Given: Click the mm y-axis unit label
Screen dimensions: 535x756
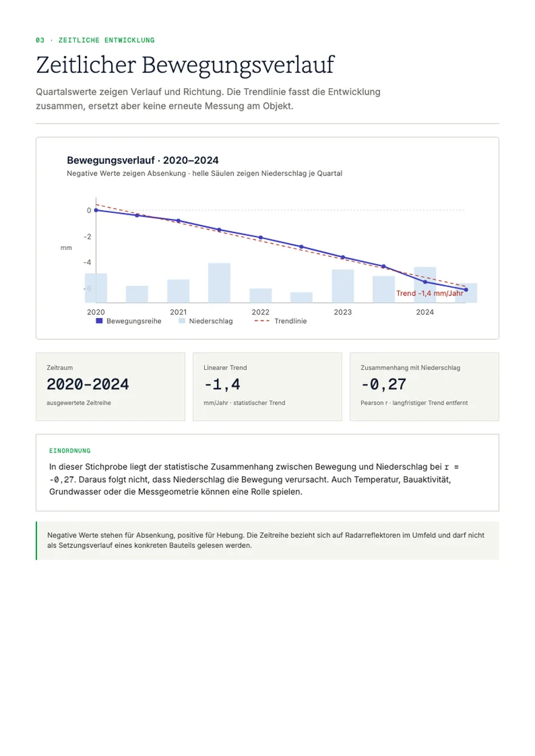Looking at the screenshot, I should pos(66,248).
